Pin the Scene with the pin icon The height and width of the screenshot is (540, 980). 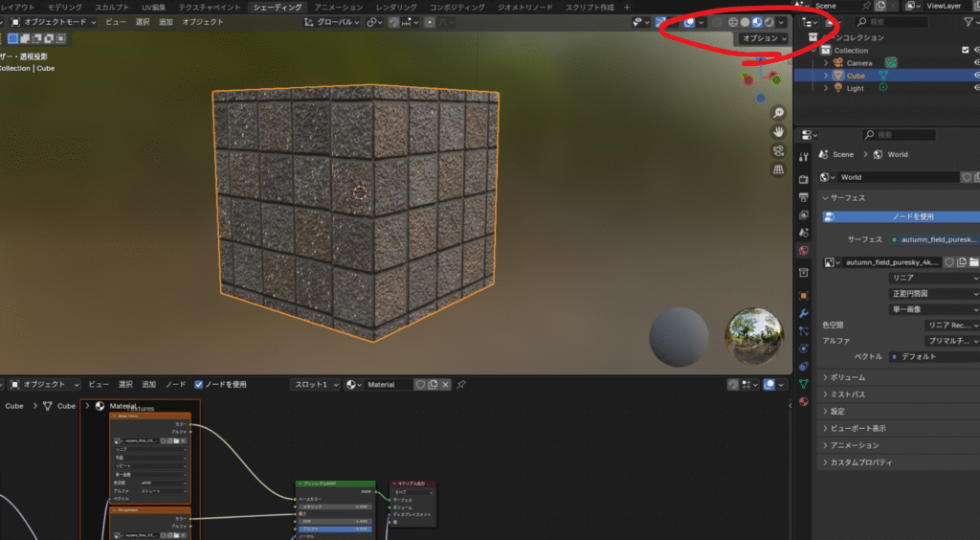pyautogui.click(x=866, y=6)
